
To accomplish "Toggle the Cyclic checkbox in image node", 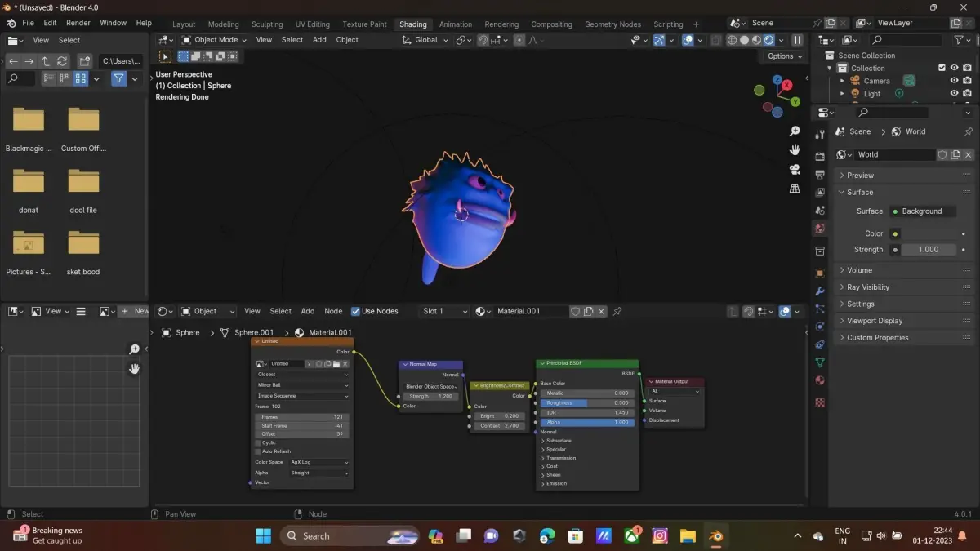I will tap(258, 442).
